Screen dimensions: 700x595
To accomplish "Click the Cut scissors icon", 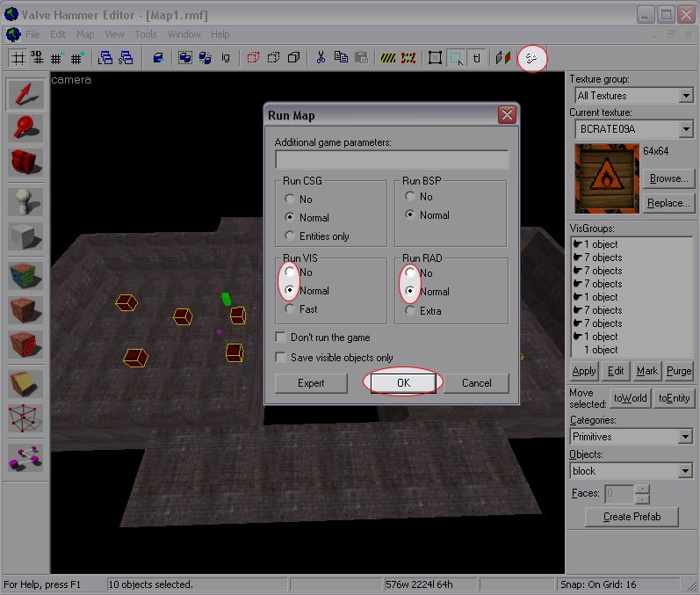I will point(321,58).
